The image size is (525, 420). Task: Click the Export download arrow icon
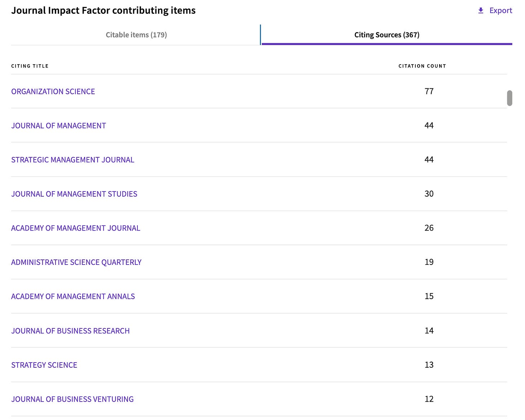click(481, 10)
